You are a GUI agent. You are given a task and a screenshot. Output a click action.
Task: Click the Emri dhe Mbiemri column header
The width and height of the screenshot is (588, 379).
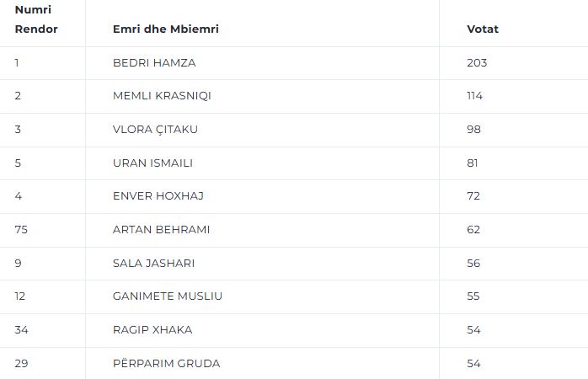[x=166, y=29]
